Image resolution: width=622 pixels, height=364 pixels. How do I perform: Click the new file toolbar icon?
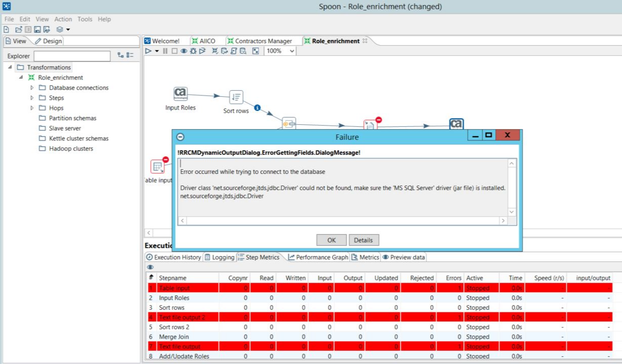tap(7, 30)
